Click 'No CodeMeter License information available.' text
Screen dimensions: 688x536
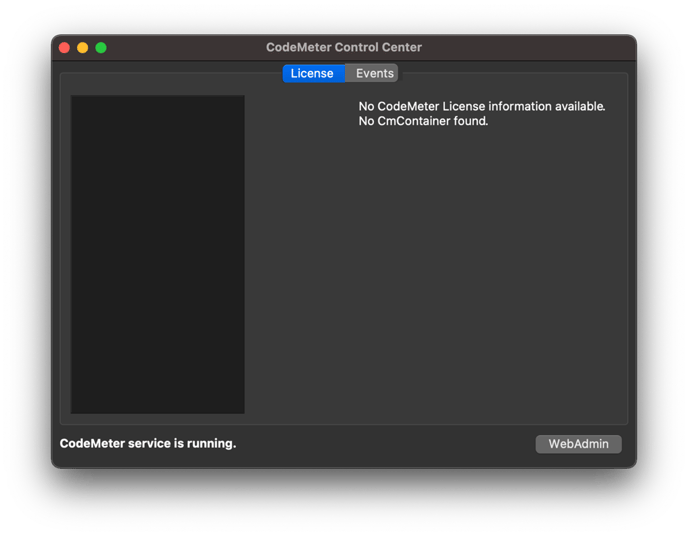pyautogui.click(x=482, y=106)
